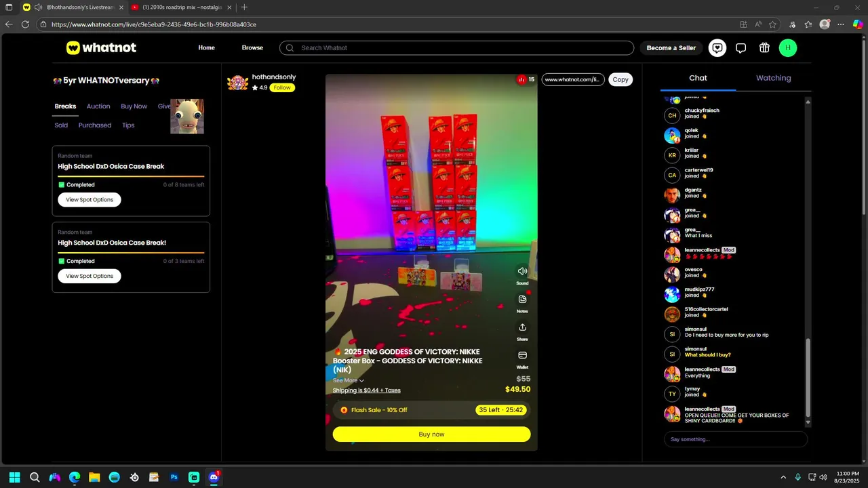Open the green H profile avatar

pos(787,47)
